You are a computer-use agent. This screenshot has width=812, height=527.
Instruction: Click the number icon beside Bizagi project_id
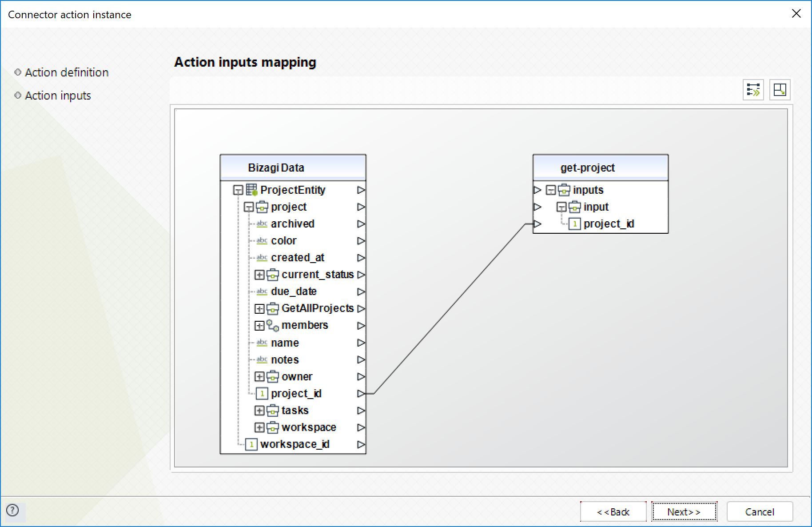click(x=262, y=394)
